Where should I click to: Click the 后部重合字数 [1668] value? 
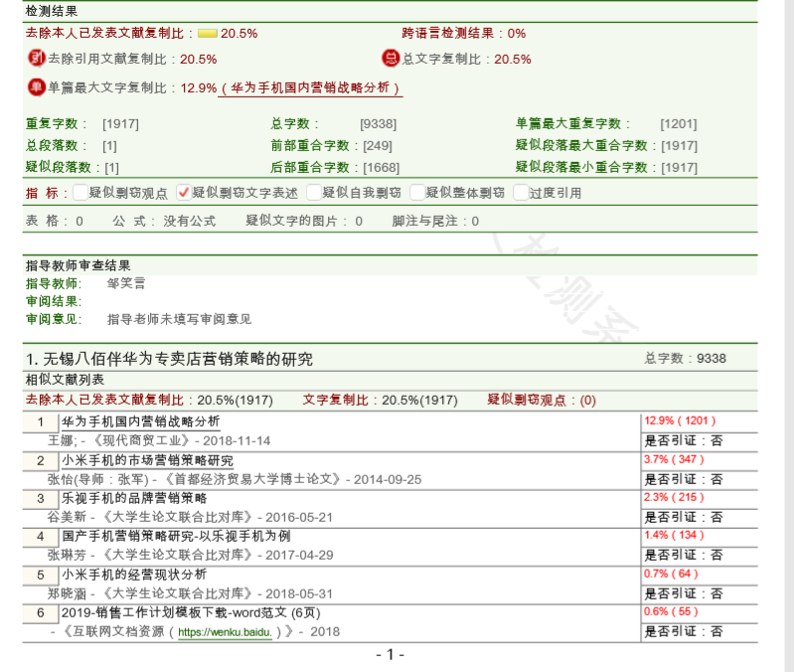pyautogui.click(x=382, y=168)
